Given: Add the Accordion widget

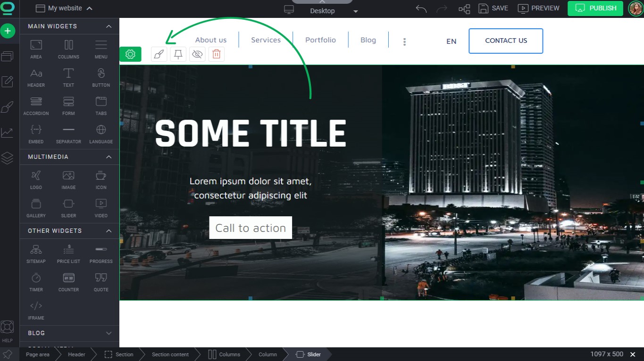Looking at the screenshot, I should 36,106.
